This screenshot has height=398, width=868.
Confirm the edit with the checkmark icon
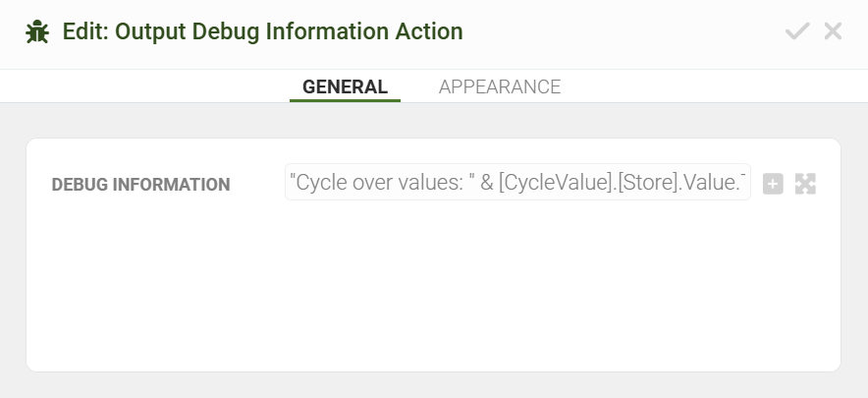[797, 31]
